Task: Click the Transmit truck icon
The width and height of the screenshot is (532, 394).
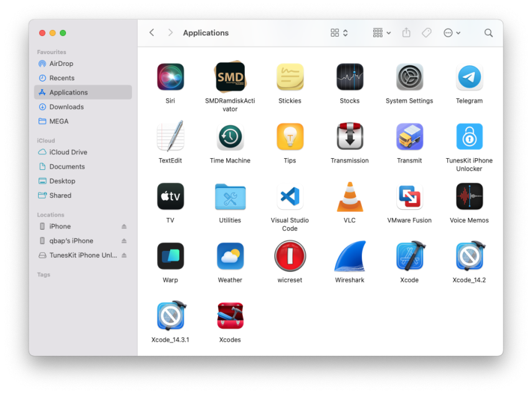Action: coord(409,137)
